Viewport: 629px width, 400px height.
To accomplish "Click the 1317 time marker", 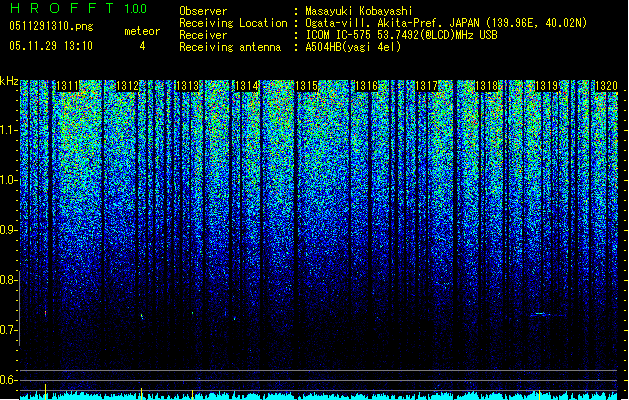I will point(426,86).
